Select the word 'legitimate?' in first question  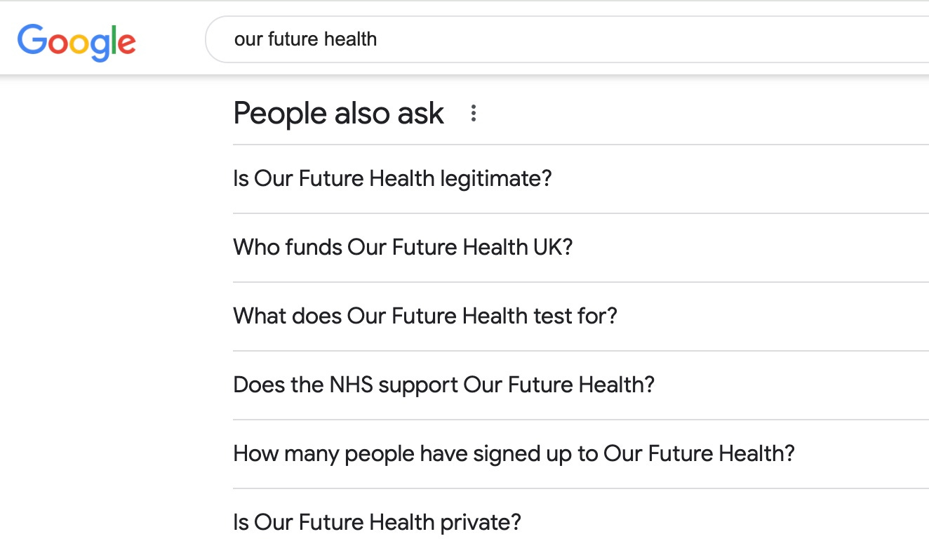(496, 178)
